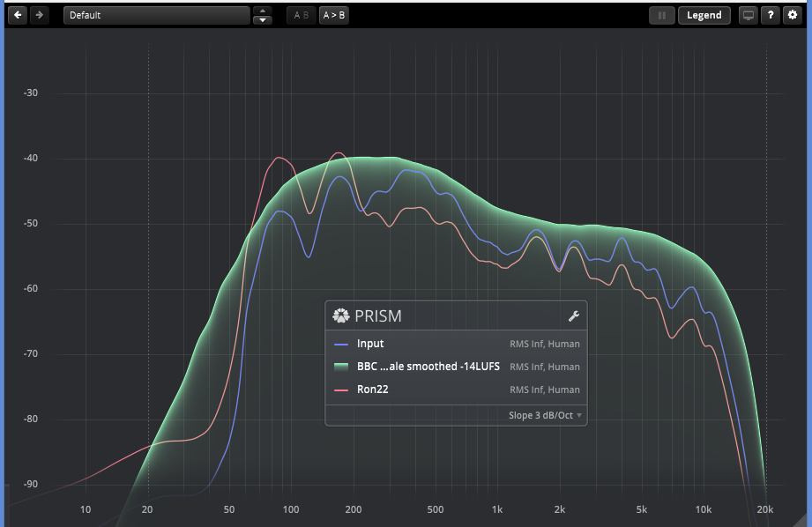The image size is (812, 527).
Task: Step to the next preset with down arrow
Action: click(262, 20)
